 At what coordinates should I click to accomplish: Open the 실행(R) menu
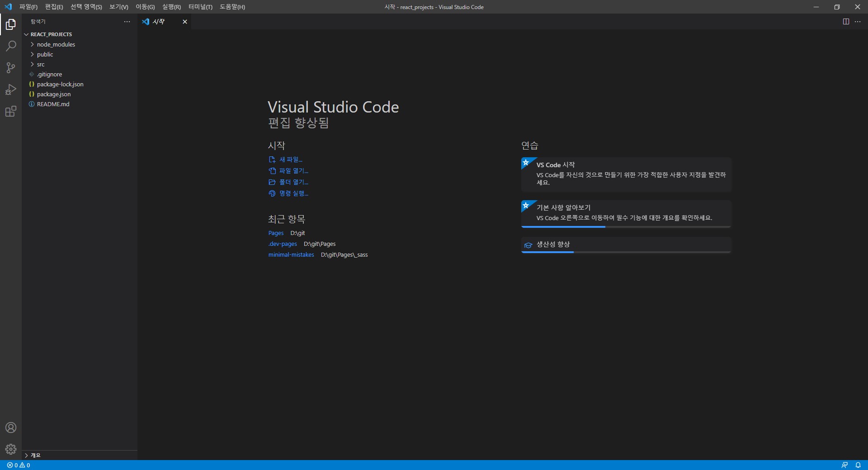coord(171,7)
